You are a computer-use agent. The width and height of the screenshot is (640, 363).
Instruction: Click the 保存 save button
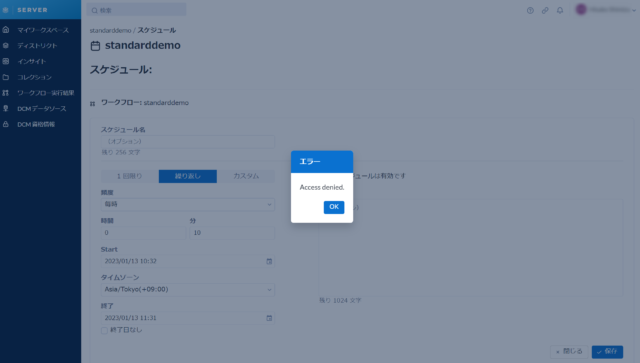(x=607, y=352)
